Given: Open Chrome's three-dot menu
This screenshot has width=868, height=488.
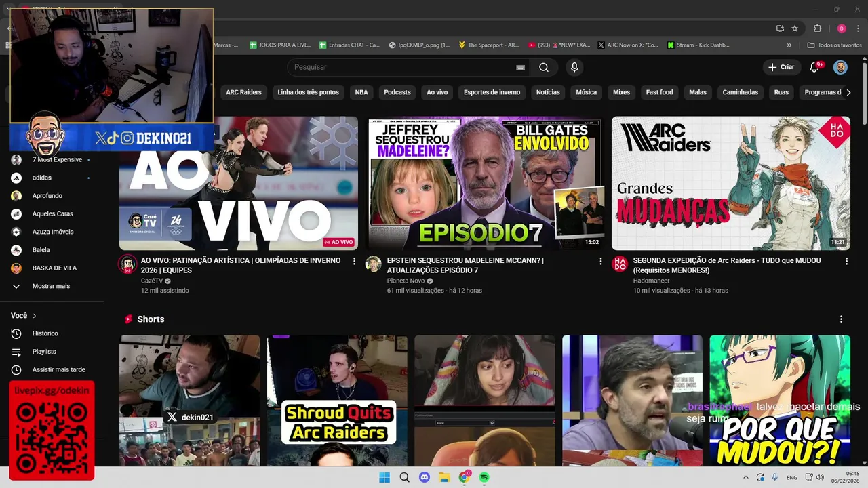Looking at the screenshot, I should point(858,28).
